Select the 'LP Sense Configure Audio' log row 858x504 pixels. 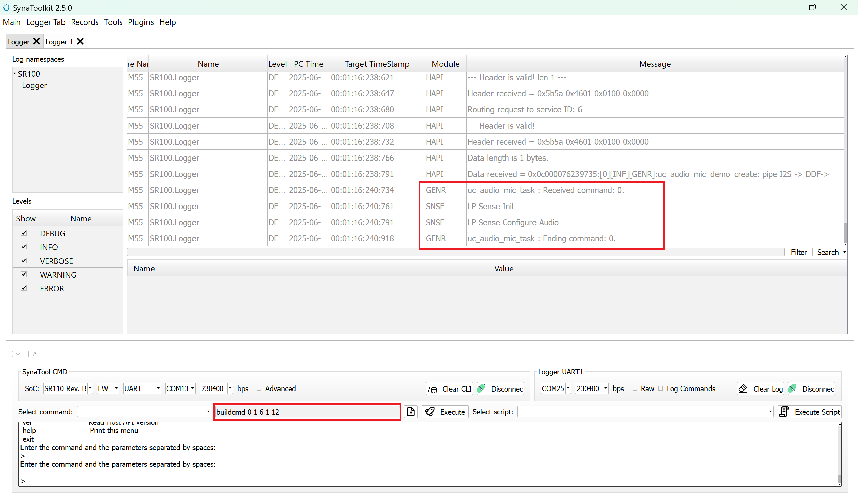coord(485,222)
